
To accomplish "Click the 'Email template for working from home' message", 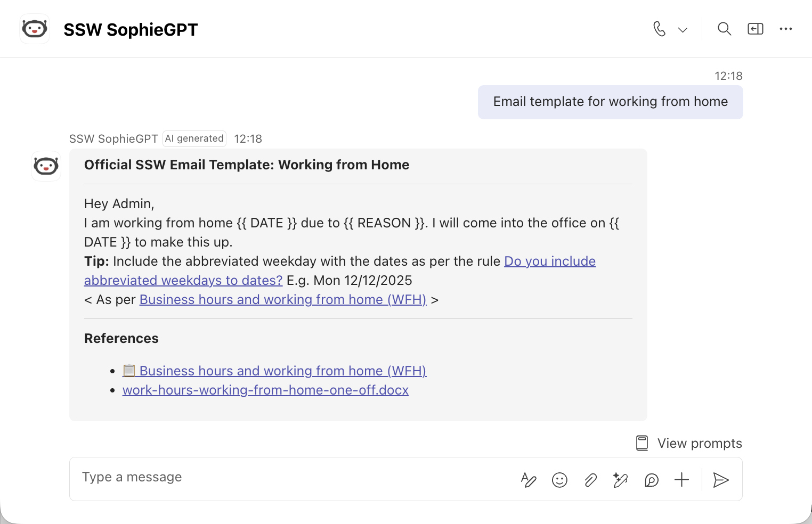I will coord(611,102).
